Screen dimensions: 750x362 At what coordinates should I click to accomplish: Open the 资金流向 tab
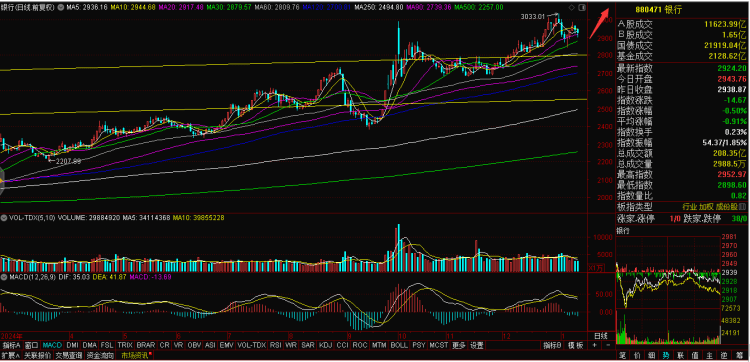[100, 355]
